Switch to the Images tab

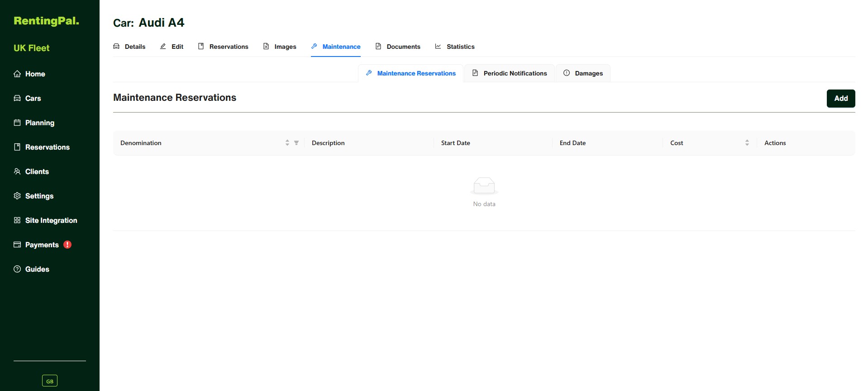(280, 47)
